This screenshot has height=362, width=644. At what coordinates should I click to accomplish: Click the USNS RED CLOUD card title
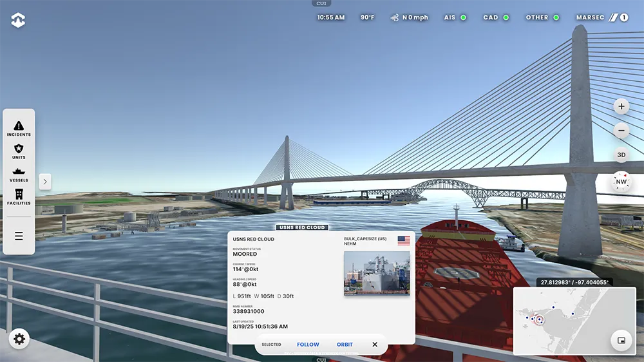pos(253,239)
